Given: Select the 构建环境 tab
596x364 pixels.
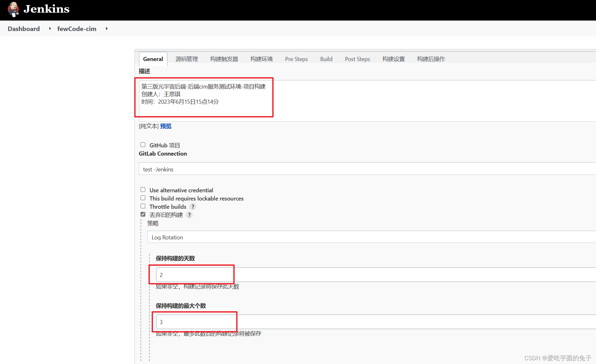Looking at the screenshot, I should [x=261, y=59].
